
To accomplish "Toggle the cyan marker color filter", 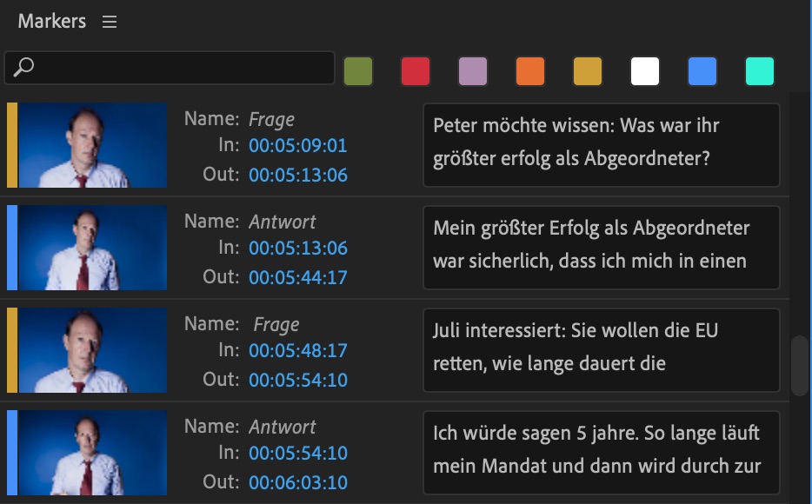I will point(760,71).
